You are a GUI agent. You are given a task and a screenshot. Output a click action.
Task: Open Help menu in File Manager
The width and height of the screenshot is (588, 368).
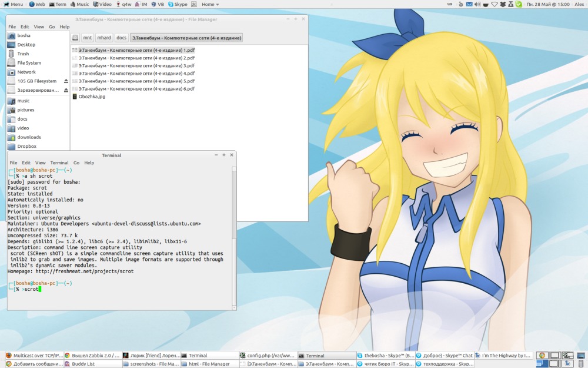65,26
